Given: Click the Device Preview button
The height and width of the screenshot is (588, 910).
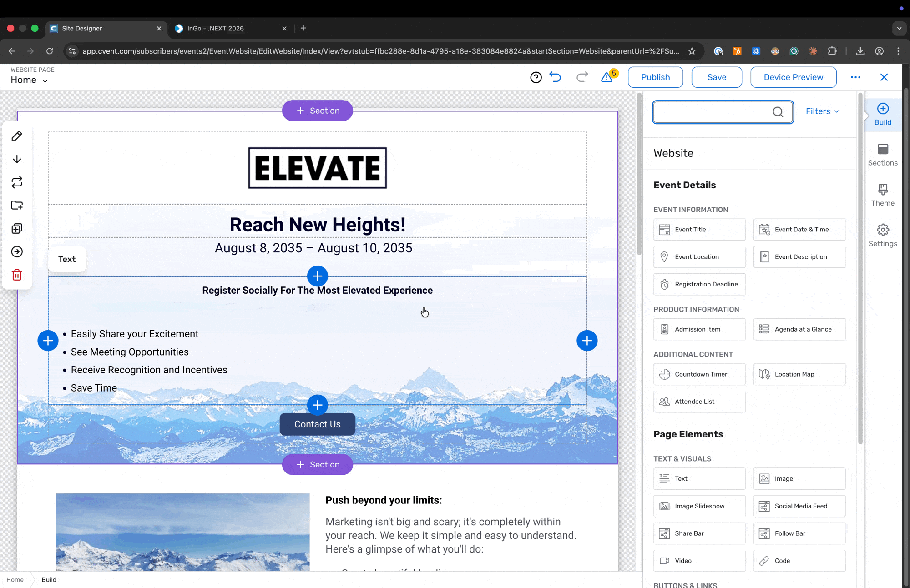Looking at the screenshot, I should click(x=793, y=77).
